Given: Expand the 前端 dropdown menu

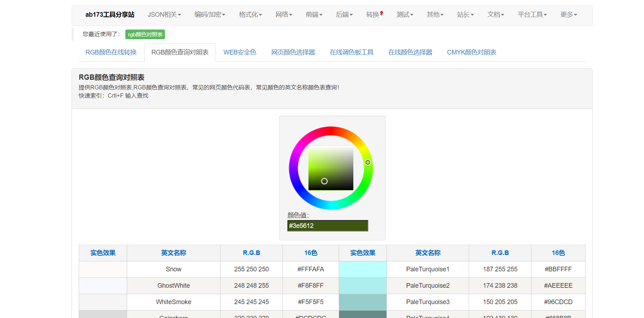Looking at the screenshot, I should (314, 15).
